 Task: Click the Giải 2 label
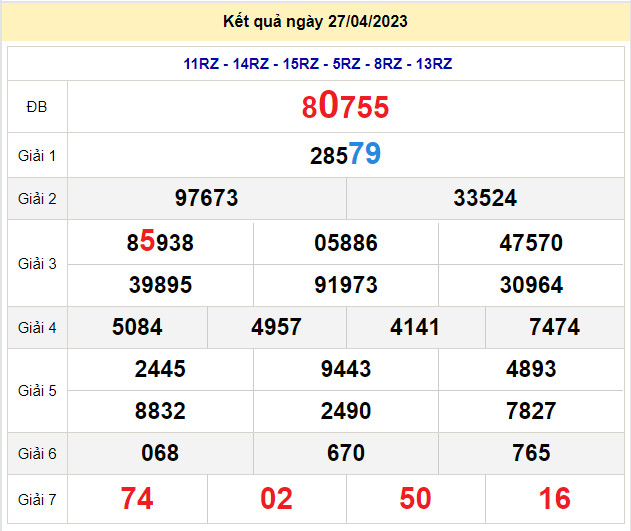(x=37, y=199)
